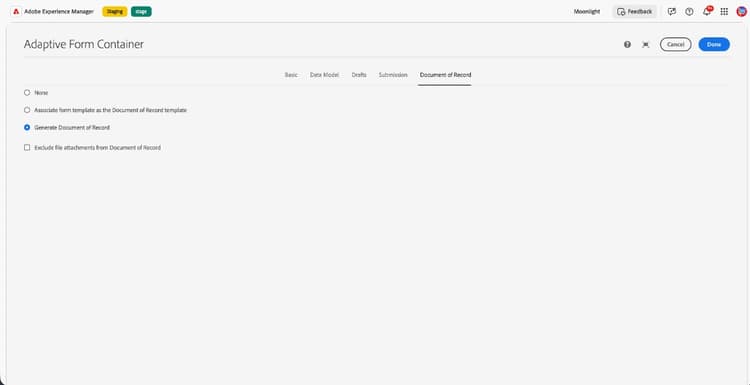Open the notifications bell
This screenshot has width=750, height=385.
coord(707,11)
